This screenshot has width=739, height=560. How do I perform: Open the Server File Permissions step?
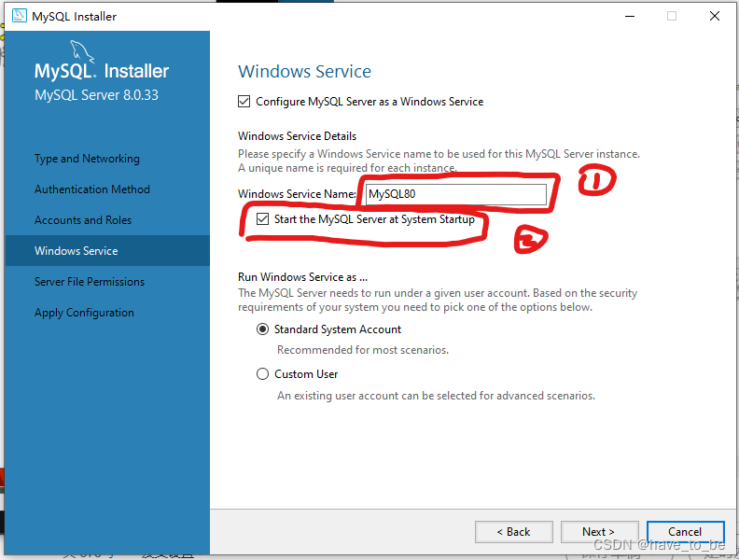coord(90,282)
